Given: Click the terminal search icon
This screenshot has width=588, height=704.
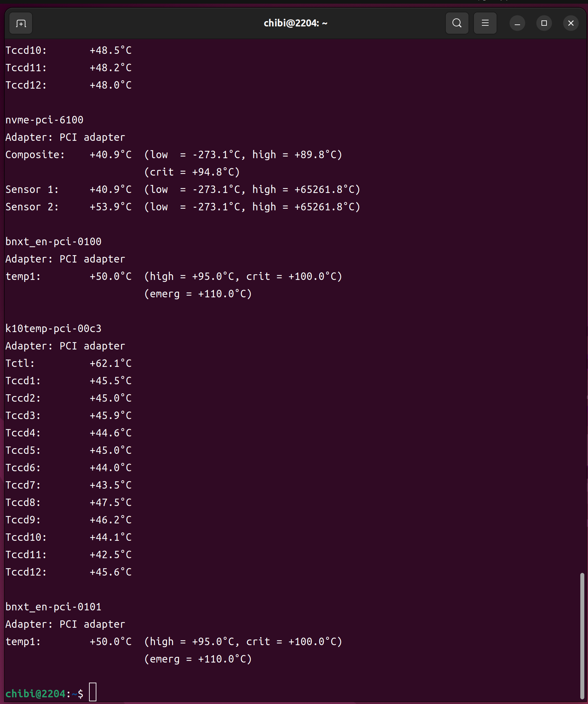Looking at the screenshot, I should tap(456, 23).
